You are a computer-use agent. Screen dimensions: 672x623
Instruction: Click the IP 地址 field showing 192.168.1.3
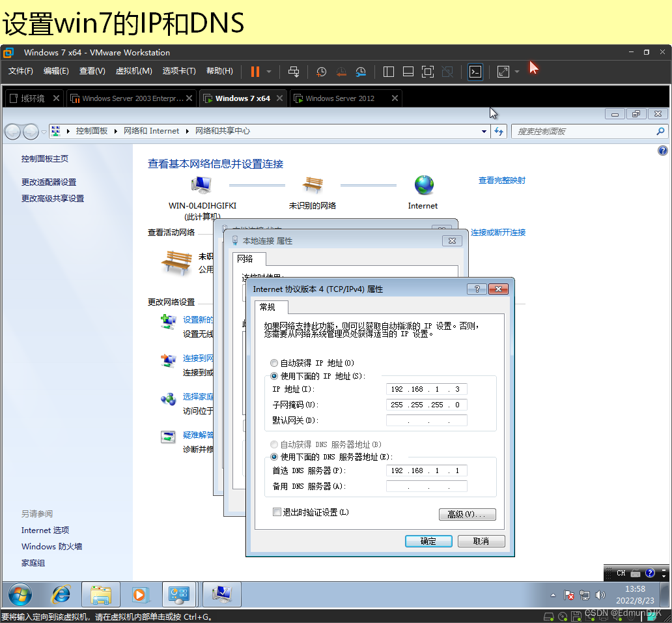[427, 389]
